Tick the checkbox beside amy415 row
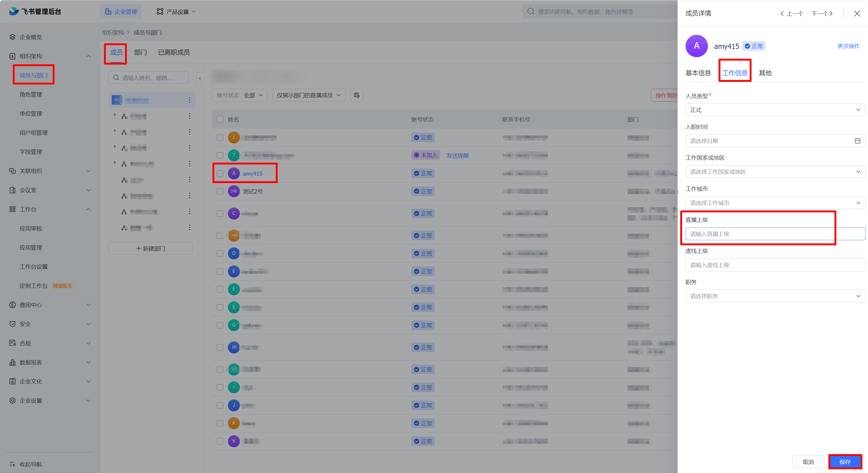Viewport: 868px width, 473px height. point(220,173)
